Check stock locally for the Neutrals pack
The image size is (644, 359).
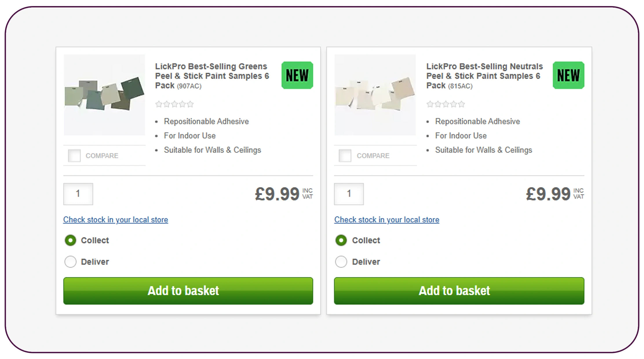coord(386,220)
